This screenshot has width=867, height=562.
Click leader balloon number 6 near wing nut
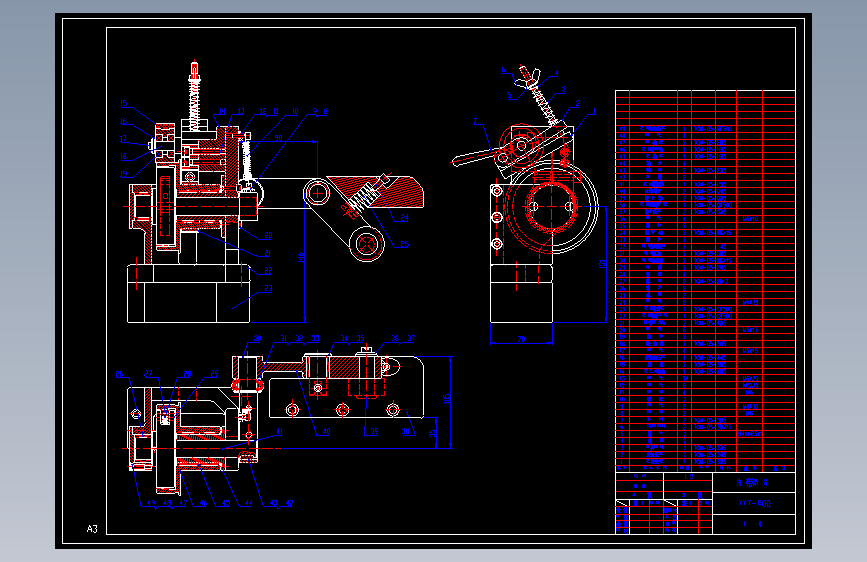pyautogui.click(x=503, y=70)
